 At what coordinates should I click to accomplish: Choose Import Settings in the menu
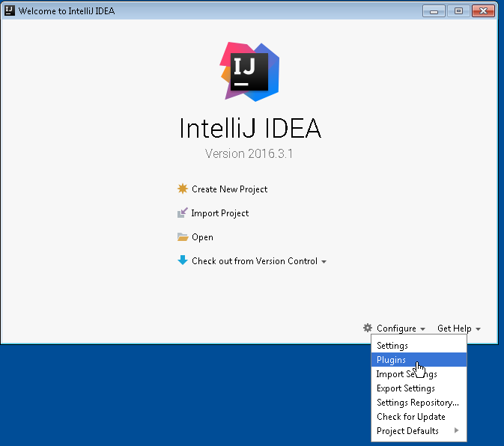point(419,373)
